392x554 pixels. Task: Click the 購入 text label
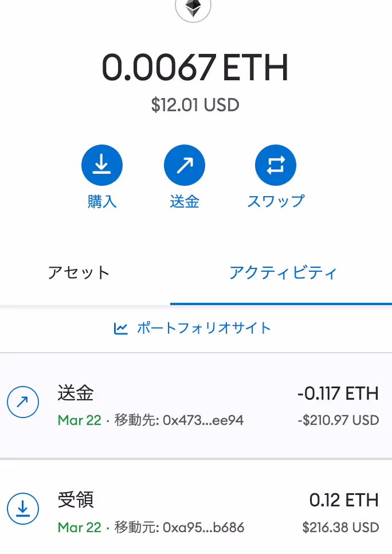pos(102,201)
